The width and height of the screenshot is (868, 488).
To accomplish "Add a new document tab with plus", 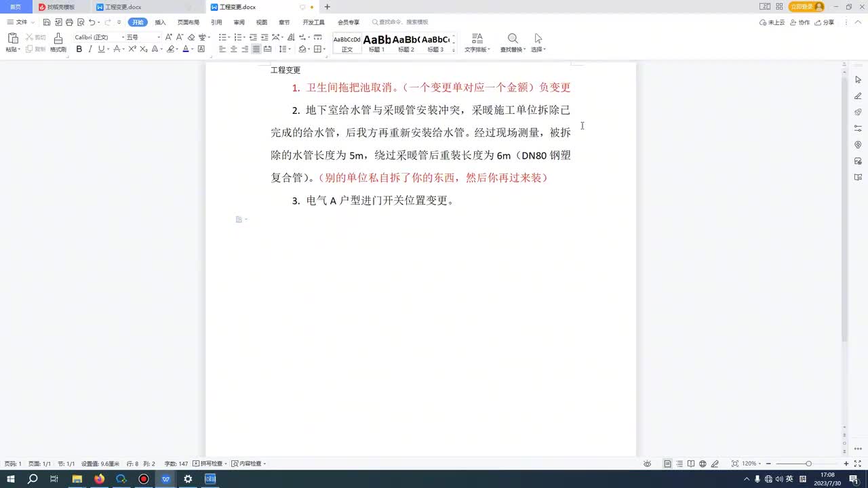I will click(x=328, y=7).
